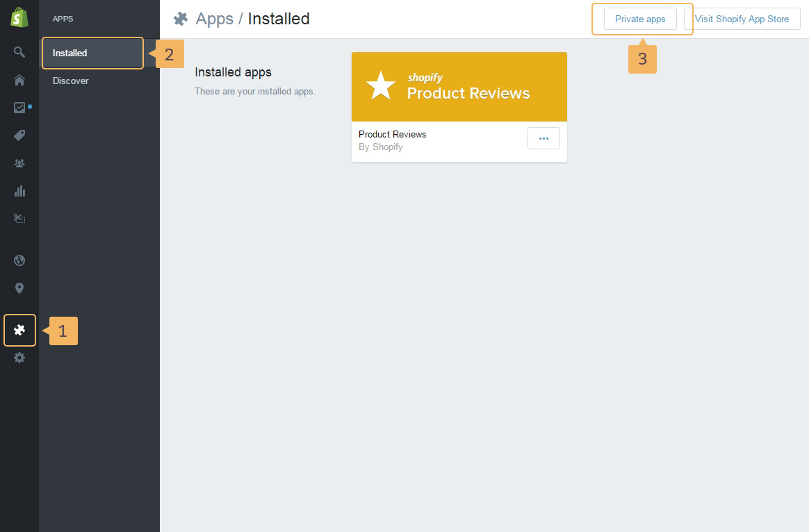Expand the Product Reviews ellipsis menu
The image size is (809, 532).
[544, 138]
